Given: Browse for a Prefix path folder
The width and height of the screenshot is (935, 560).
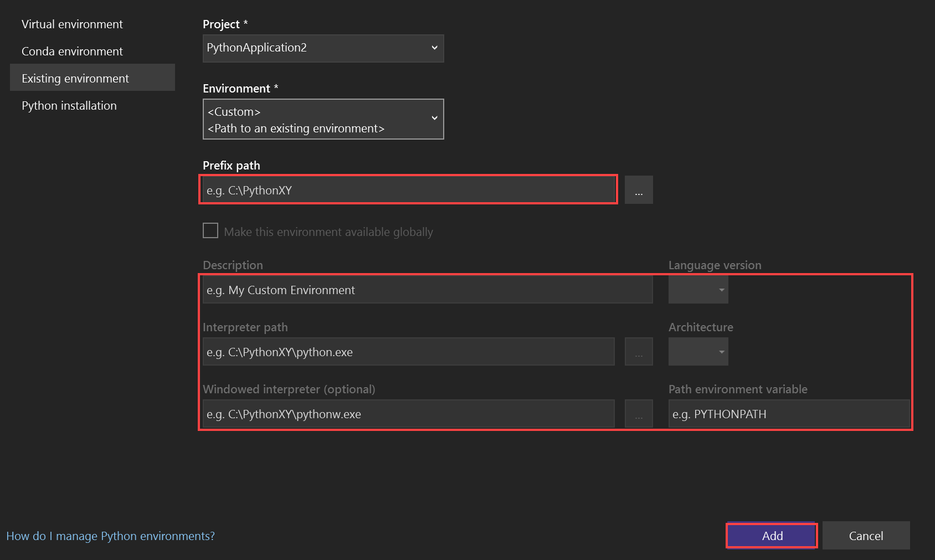Looking at the screenshot, I should click(x=639, y=189).
